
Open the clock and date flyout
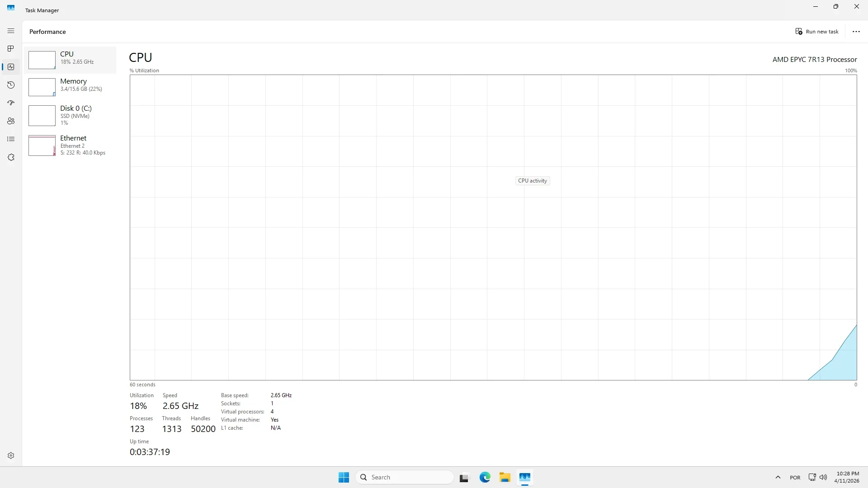click(x=847, y=477)
